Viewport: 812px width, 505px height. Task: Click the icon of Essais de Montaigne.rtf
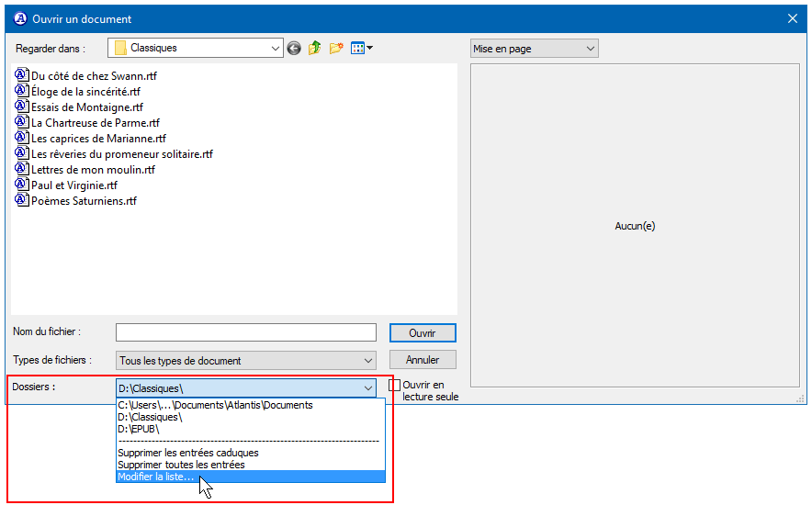click(x=21, y=107)
